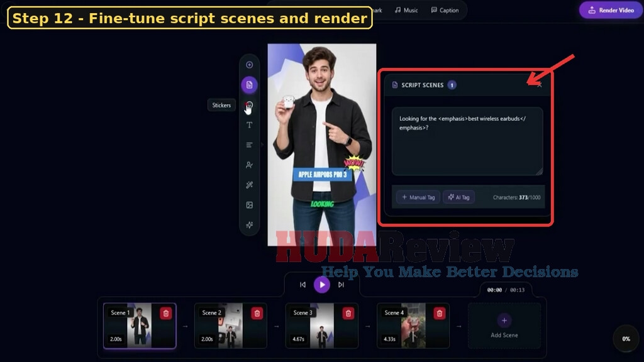Select the Text tool icon

point(249,125)
